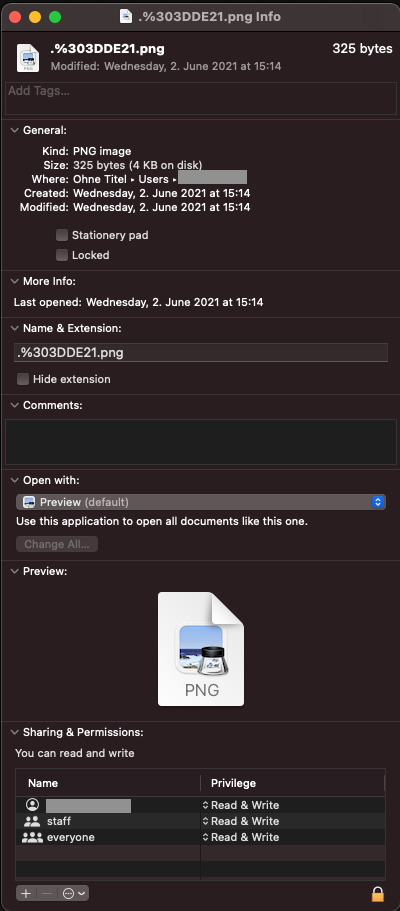This screenshot has width=400, height=911.
Task: Click the lock icon to authenticate changes
Action: click(378, 893)
